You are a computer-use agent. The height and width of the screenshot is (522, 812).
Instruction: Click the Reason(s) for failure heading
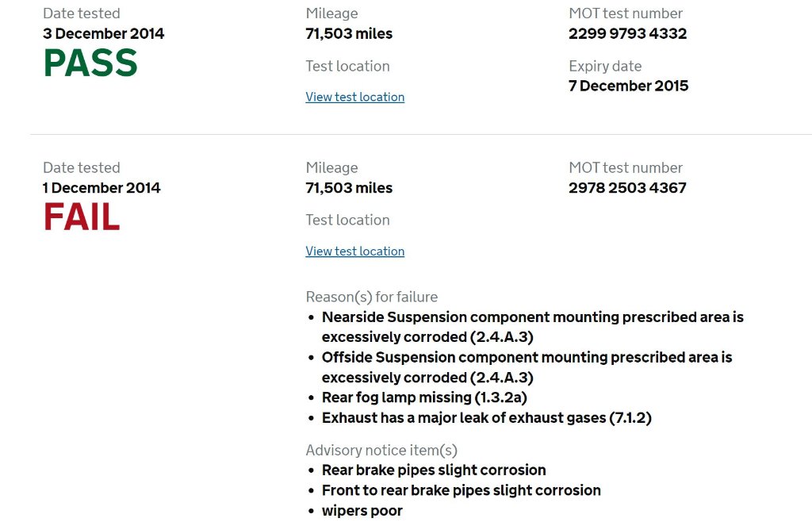[x=371, y=297]
